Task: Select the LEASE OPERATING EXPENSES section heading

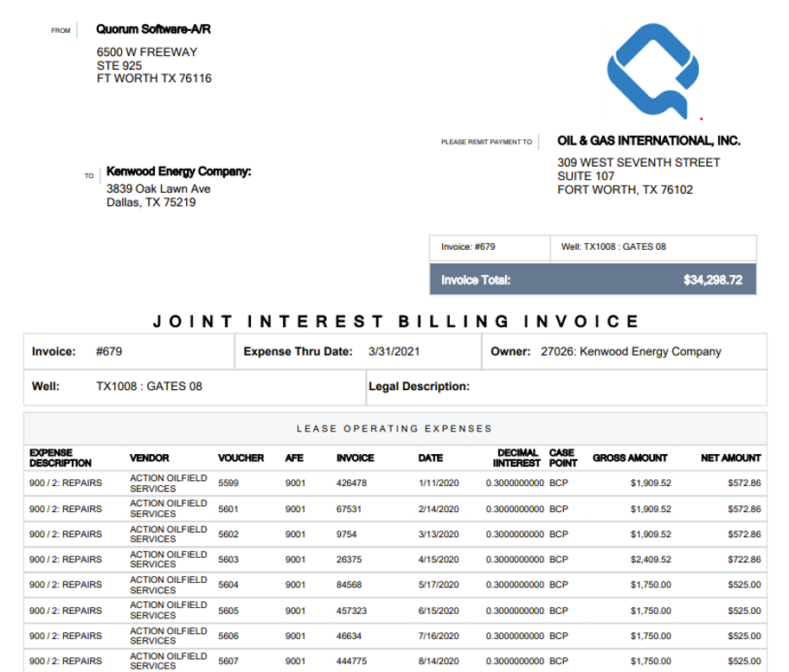Action: (394, 429)
